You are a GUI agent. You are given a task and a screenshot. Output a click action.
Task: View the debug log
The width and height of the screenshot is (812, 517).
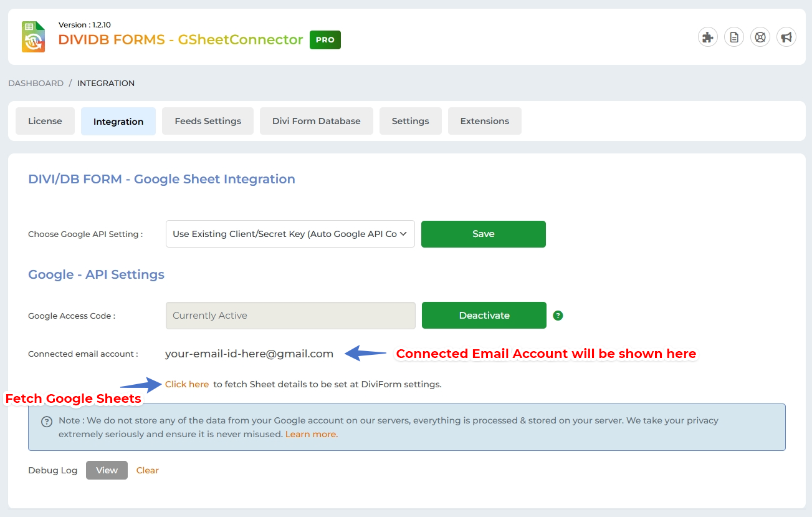(107, 470)
